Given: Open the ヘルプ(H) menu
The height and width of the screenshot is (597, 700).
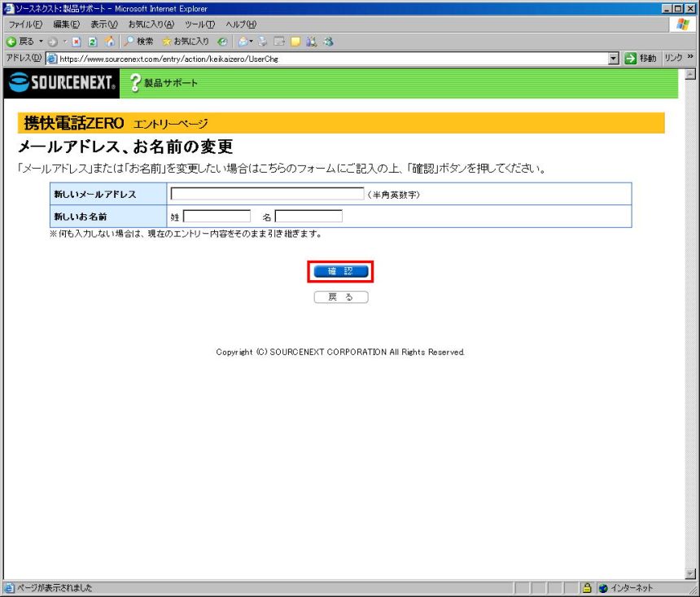Looking at the screenshot, I should point(241,24).
